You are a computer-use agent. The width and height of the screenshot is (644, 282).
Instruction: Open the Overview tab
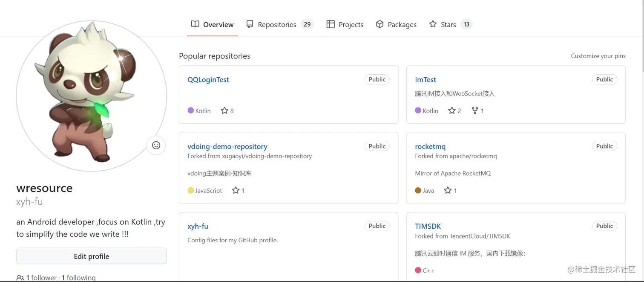click(212, 24)
